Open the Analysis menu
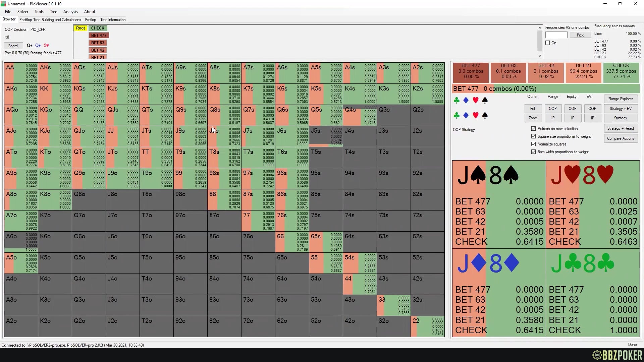The width and height of the screenshot is (644, 362). pos(70,11)
